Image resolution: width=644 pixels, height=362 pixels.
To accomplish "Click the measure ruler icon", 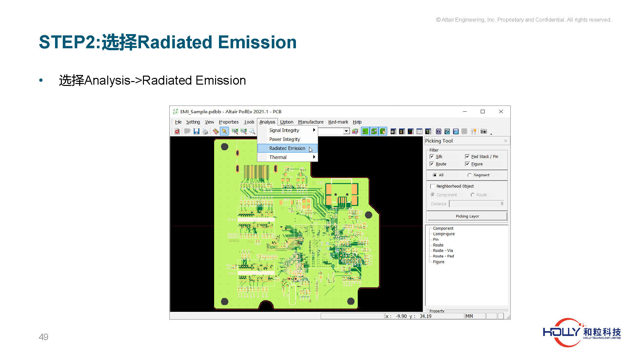I will tap(216, 131).
